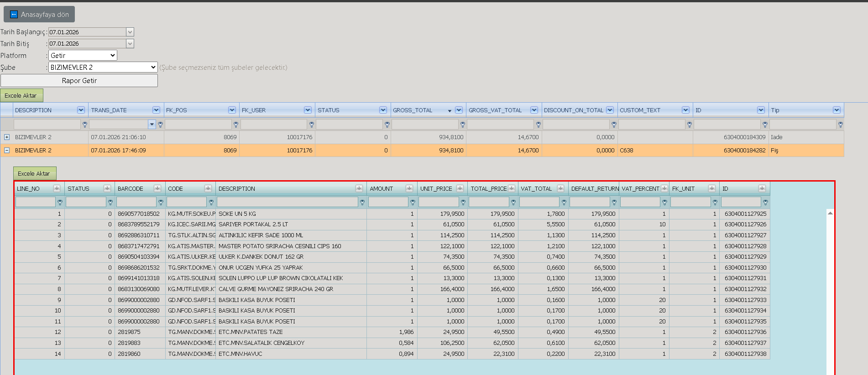Open the LINE_NO column header menu icon

[x=57, y=188]
